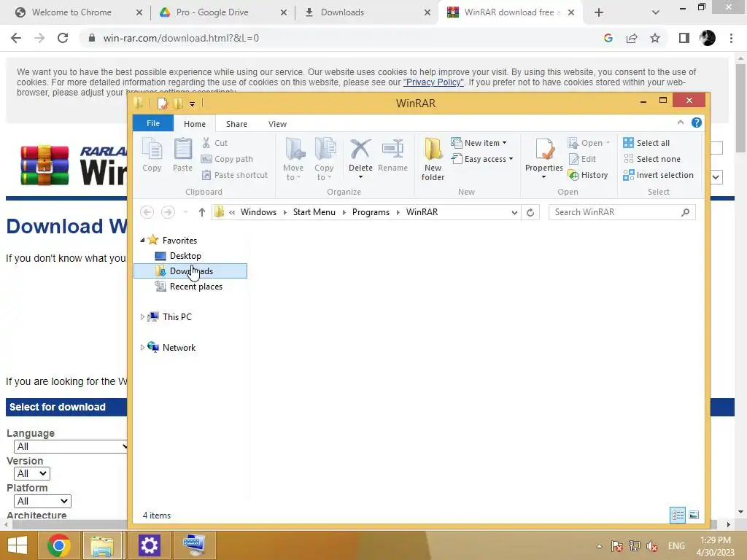The height and width of the screenshot is (560, 747).
Task: Open the Windows Start button
Action: [x=18, y=545]
